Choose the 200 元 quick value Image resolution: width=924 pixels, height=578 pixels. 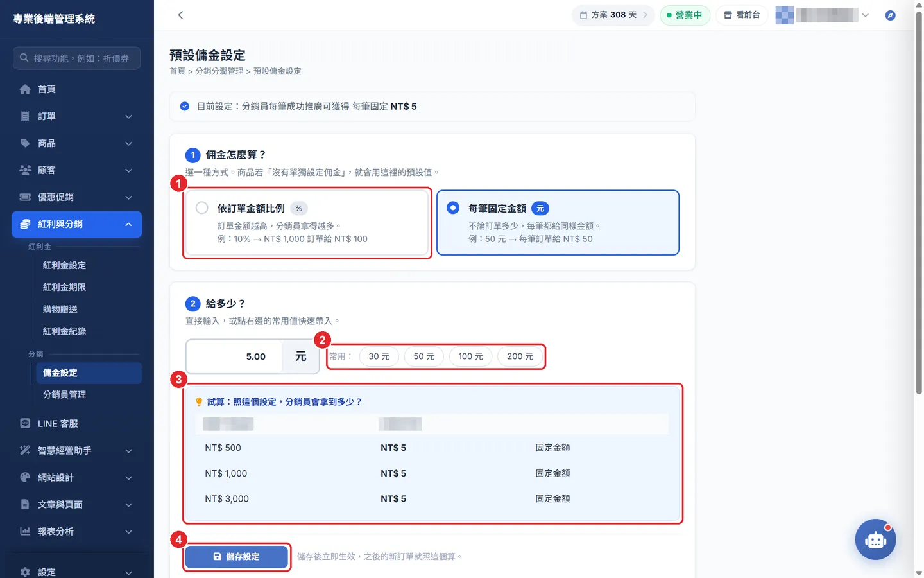point(520,356)
